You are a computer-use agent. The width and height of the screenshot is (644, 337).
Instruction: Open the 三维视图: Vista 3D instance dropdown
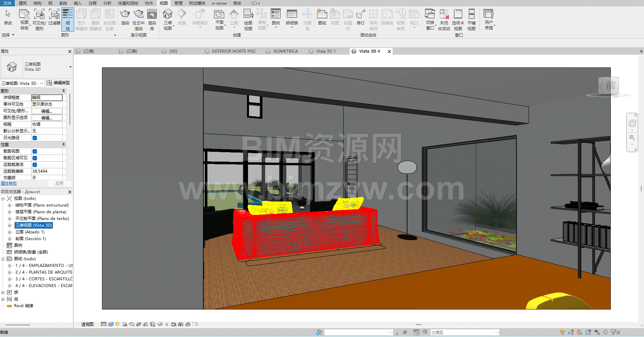click(x=42, y=83)
